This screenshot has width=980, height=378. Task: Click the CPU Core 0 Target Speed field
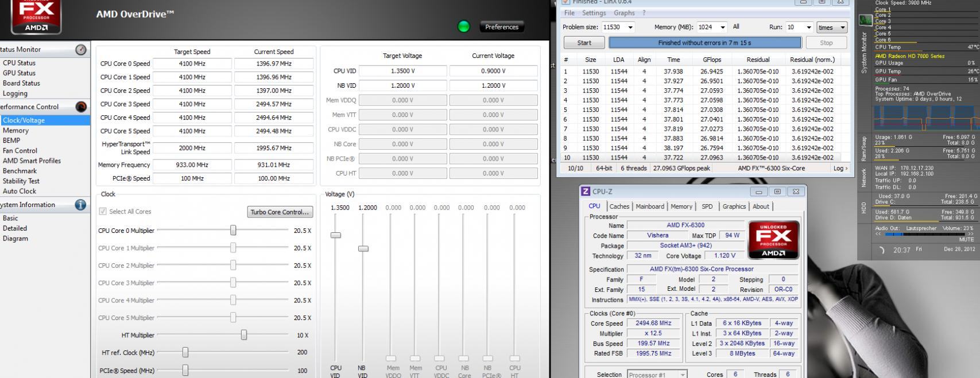[192, 64]
